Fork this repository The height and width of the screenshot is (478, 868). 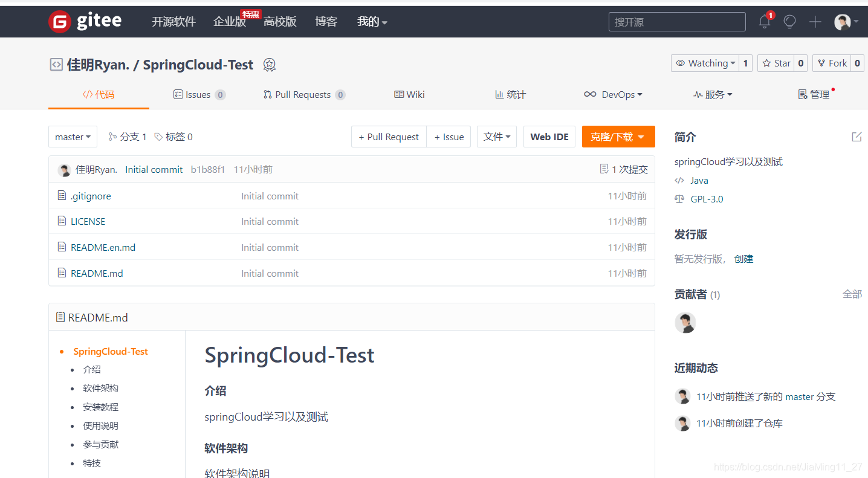click(x=832, y=63)
